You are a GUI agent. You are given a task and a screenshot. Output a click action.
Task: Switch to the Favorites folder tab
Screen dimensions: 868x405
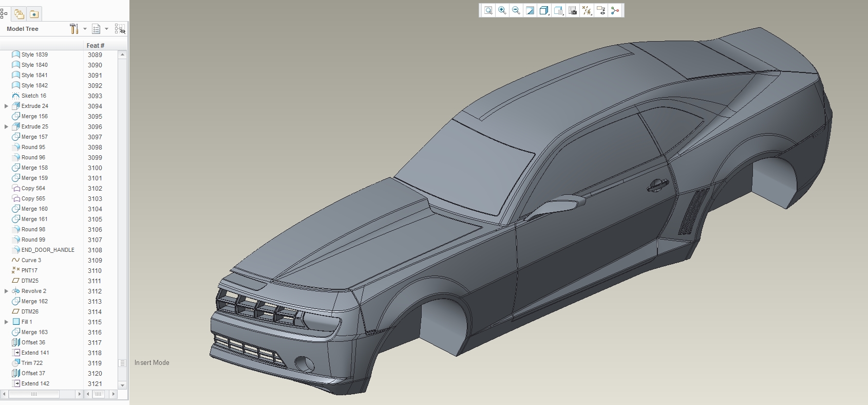(34, 14)
